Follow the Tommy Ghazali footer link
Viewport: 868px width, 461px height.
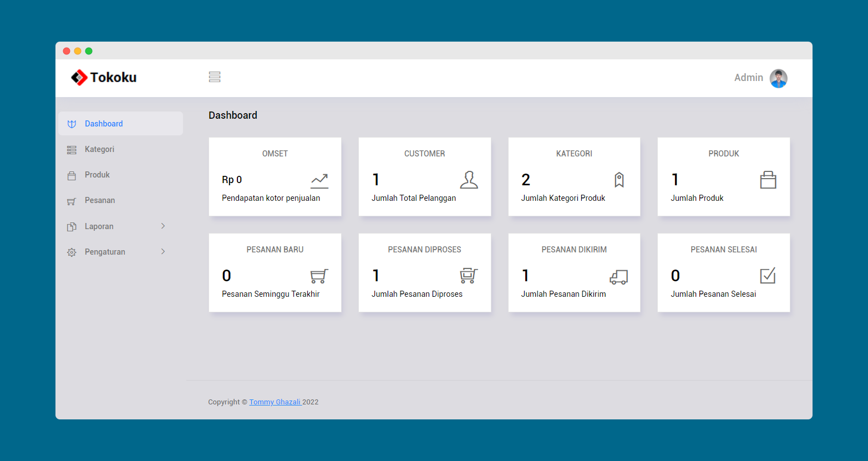[275, 402]
